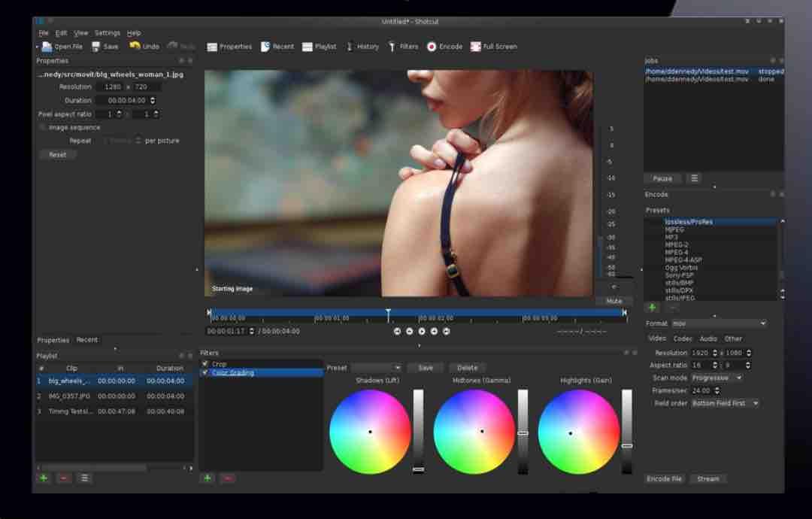Click the Resolution 1280 input field

tap(111, 87)
